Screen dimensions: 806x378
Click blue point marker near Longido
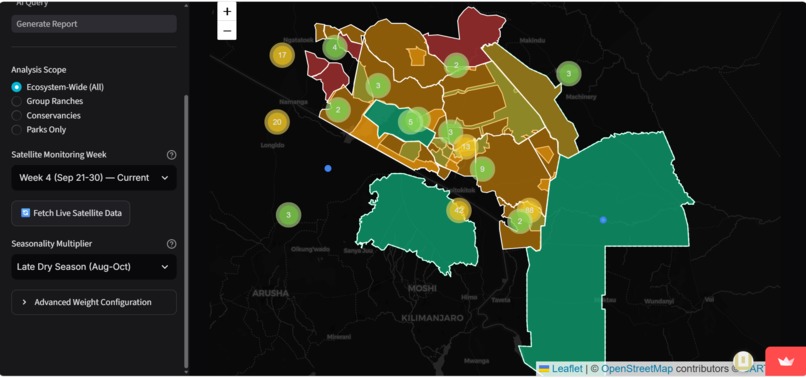coord(328,168)
